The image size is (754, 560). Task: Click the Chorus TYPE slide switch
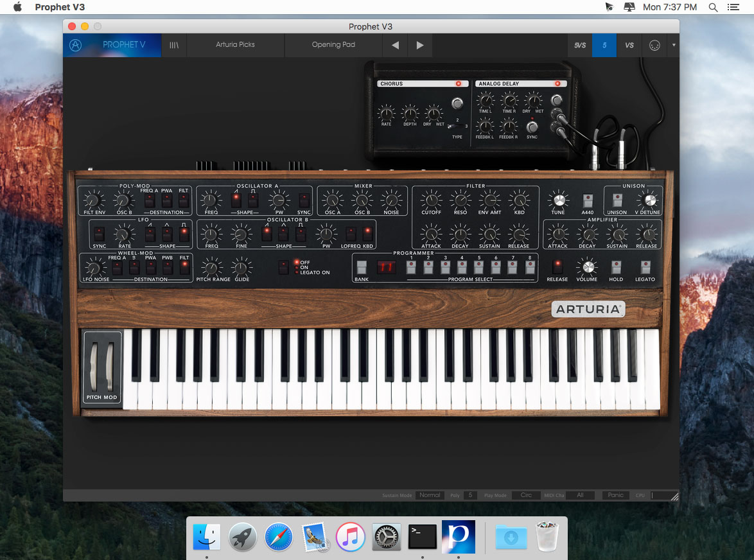pyautogui.click(x=457, y=127)
